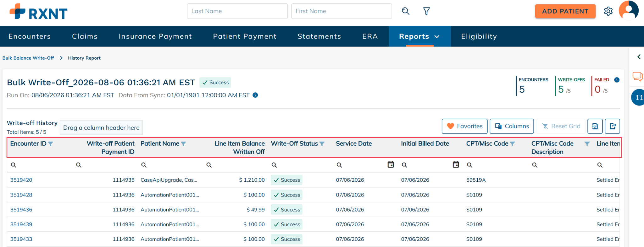Click payment ID 1114935 cell
The image size is (644, 247).
coord(124,180)
